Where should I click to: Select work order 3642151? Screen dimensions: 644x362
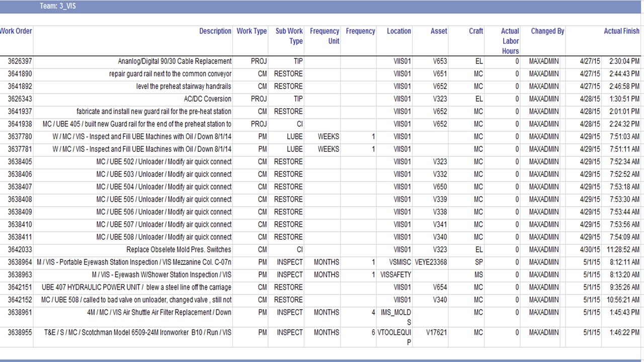[x=20, y=288]
